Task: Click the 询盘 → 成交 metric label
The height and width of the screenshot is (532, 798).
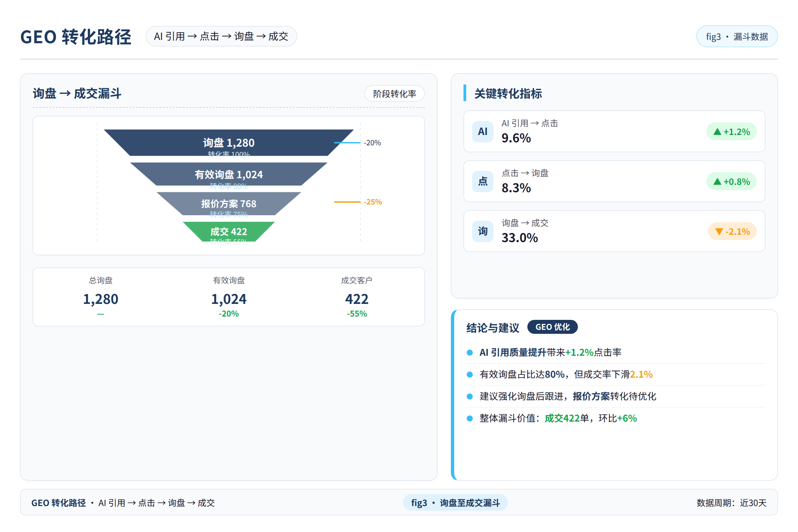Action: tap(525, 223)
